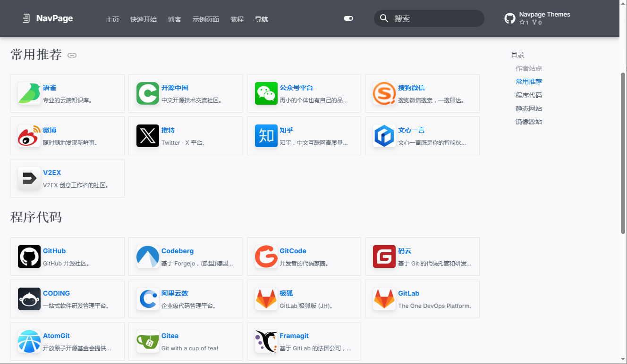Screen dimensions: 627x364
Task: Open the GitCode title link
Action: (293, 251)
